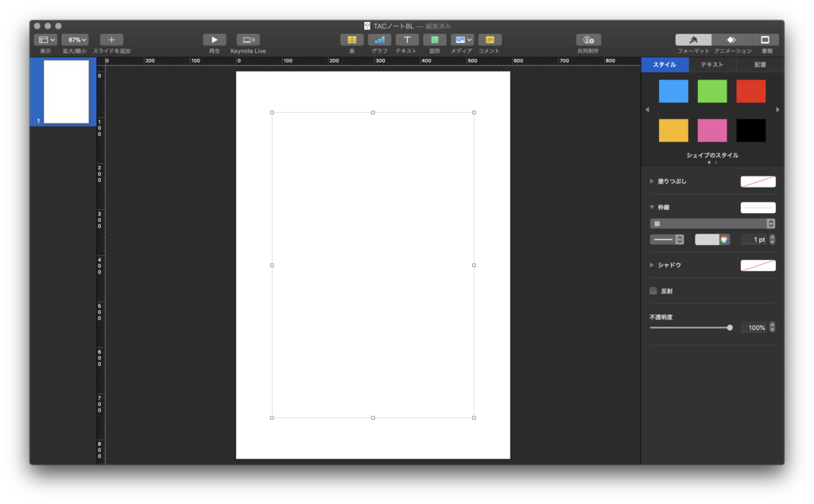Click the bottom-right handle of the shape

[x=474, y=417]
